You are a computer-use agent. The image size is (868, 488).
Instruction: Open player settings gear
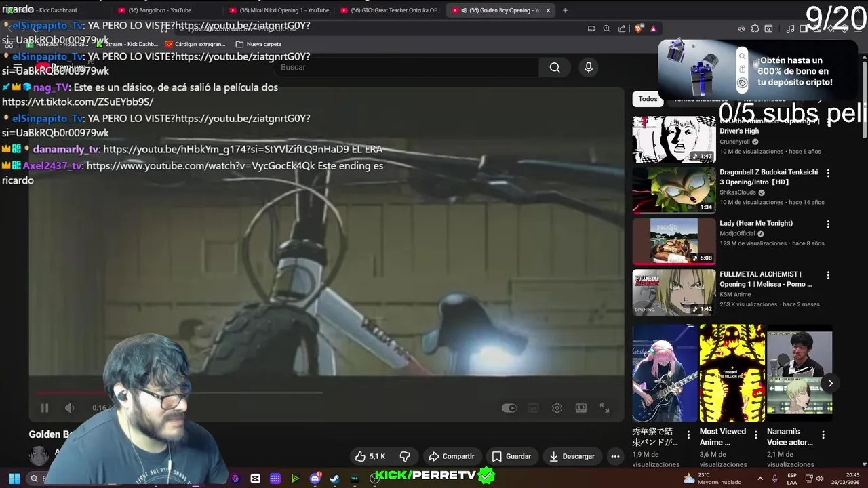coord(557,408)
